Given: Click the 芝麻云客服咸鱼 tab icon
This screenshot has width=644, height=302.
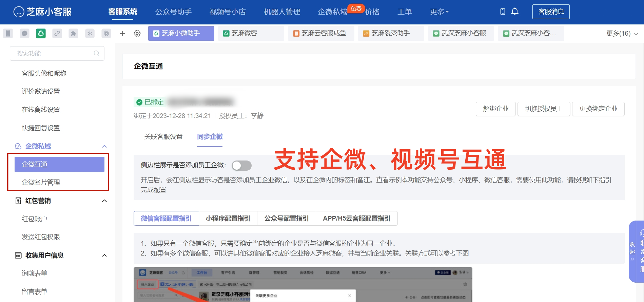Looking at the screenshot, I should [296, 34].
